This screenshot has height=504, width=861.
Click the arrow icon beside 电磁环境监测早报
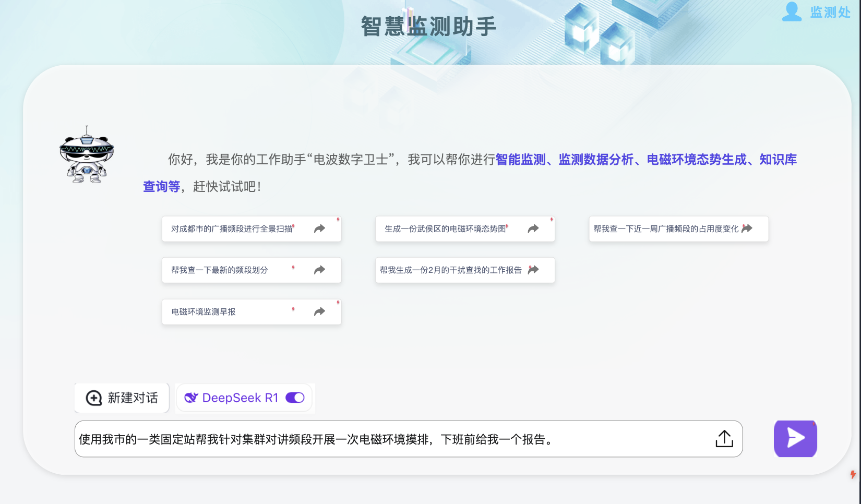pos(320,311)
